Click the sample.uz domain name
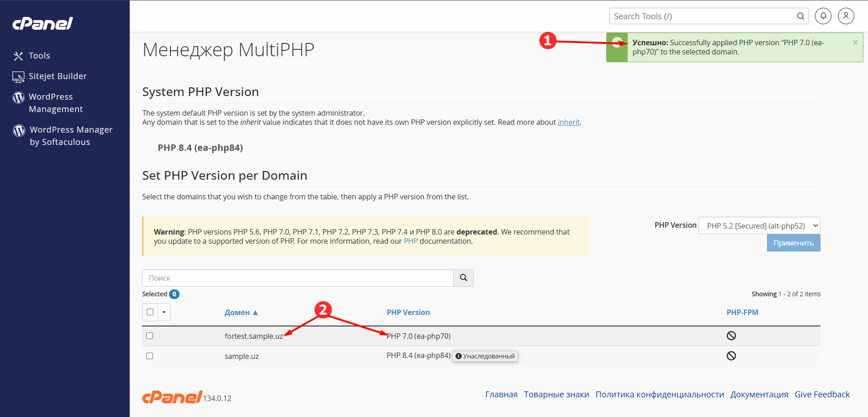Image resolution: width=868 pixels, height=417 pixels. click(242, 356)
